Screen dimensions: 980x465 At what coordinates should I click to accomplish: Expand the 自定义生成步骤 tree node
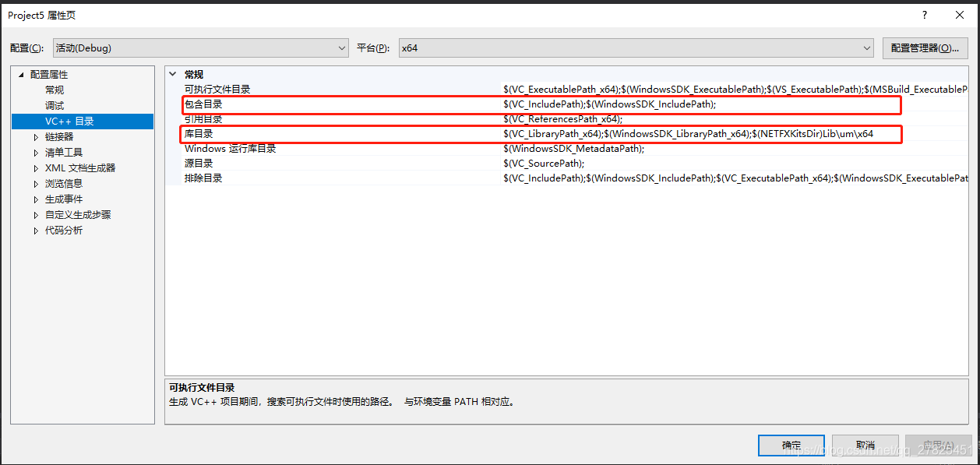[x=35, y=214]
